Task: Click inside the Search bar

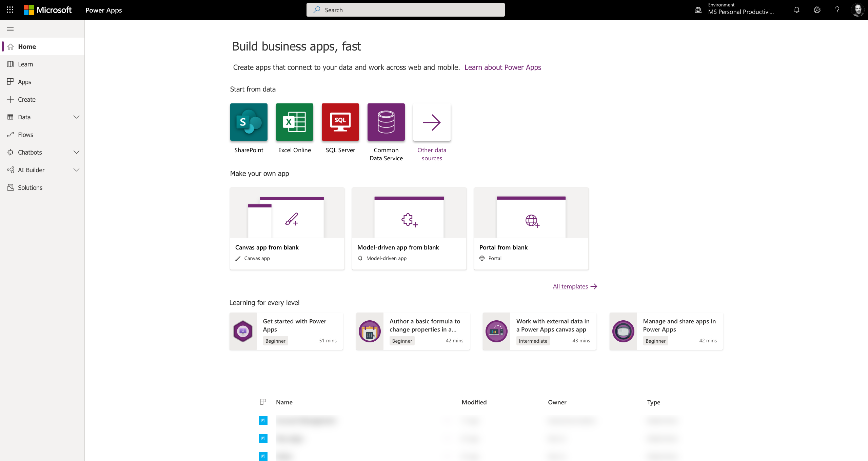Action: click(405, 10)
